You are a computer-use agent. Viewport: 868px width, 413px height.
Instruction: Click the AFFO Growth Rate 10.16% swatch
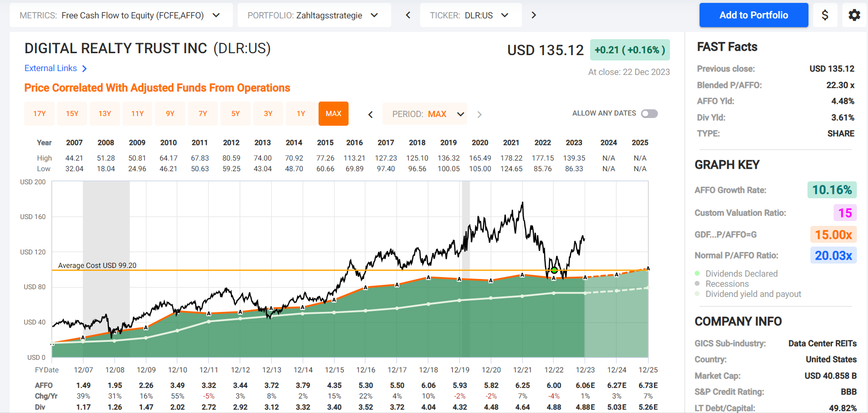tap(832, 190)
